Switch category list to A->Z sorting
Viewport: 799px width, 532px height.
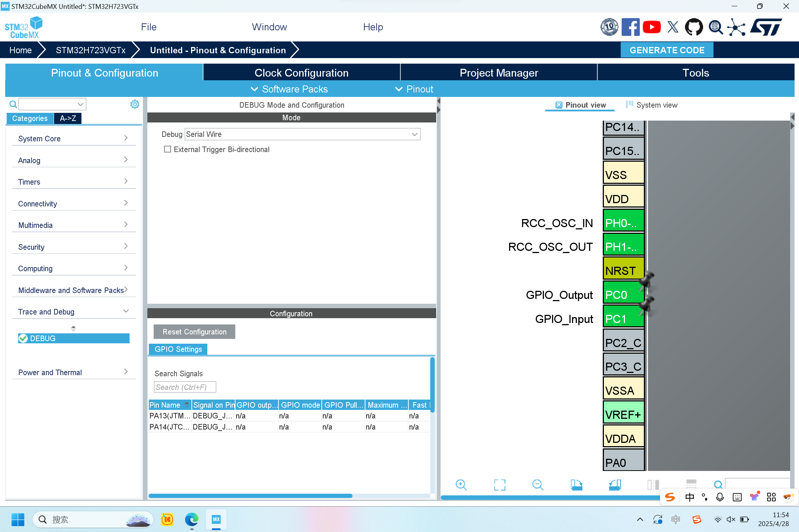(x=68, y=118)
